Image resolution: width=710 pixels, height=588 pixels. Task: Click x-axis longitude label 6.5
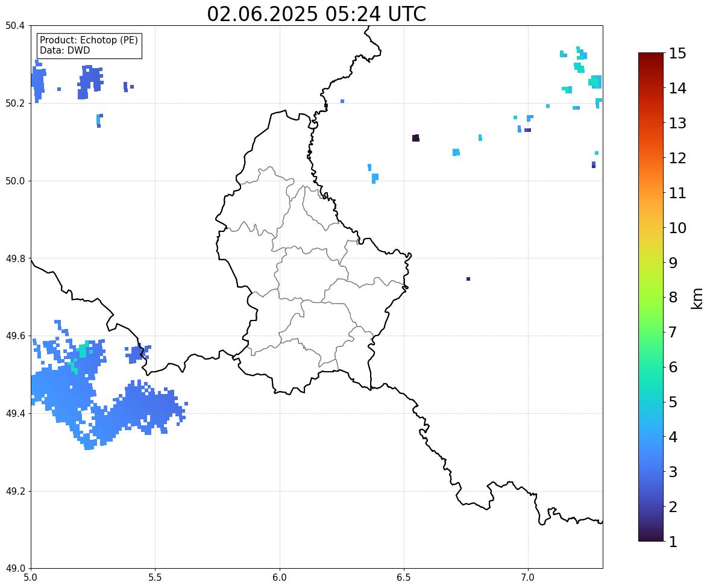[404, 578]
